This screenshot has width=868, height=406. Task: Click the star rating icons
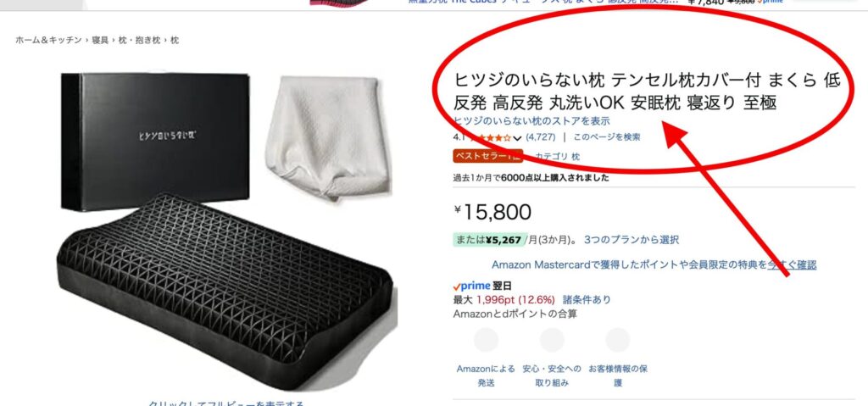pyautogui.click(x=491, y=137)
